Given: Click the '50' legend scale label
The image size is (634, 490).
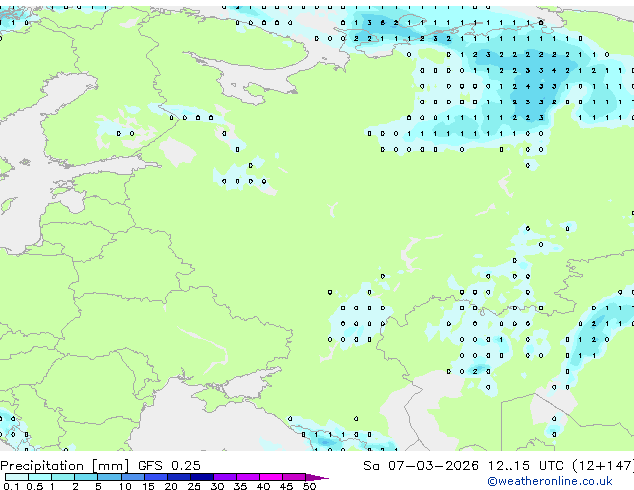Looking at the screenshot, I should point(309,486).
